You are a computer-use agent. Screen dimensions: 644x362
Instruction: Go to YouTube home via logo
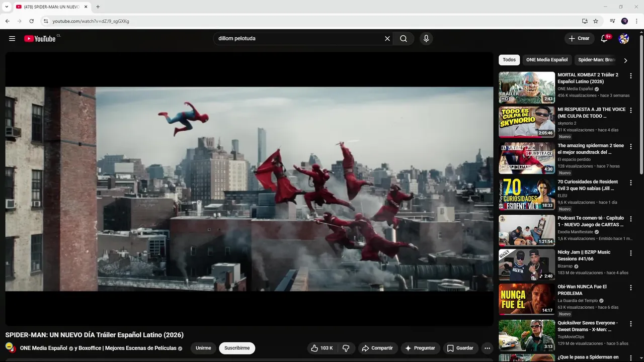40,39
